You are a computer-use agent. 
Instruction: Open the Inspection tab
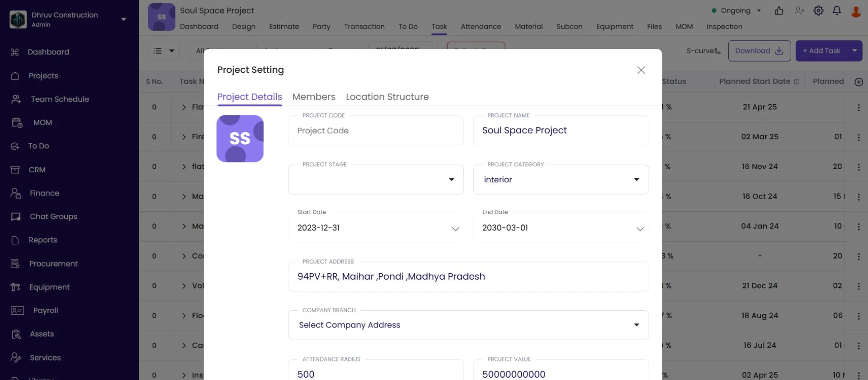click(724, 27)
